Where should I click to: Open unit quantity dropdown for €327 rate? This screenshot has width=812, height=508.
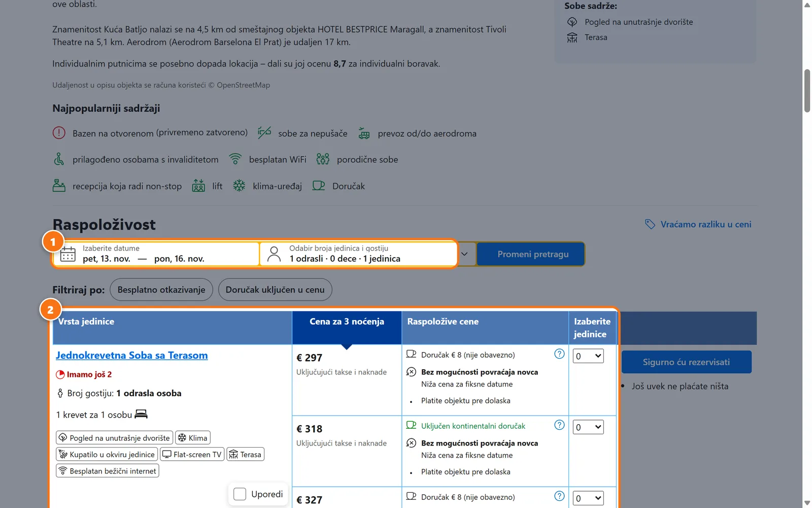click(588, 498)
